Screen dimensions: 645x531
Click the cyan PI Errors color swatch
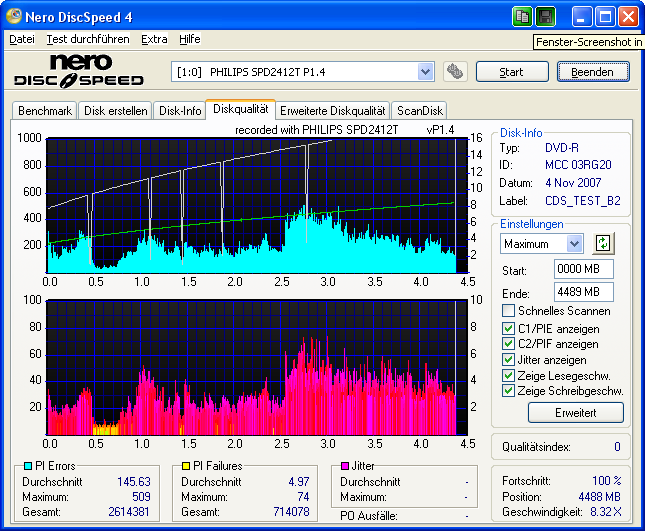28,466
